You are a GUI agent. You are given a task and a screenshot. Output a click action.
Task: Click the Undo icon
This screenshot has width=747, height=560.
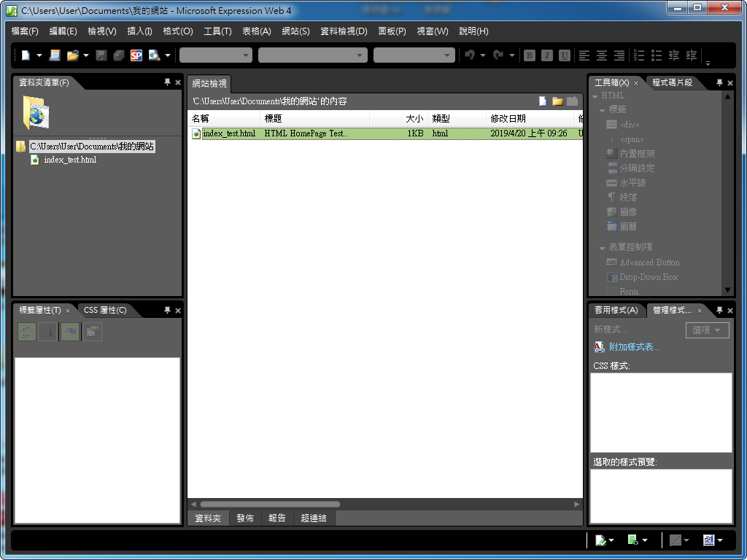pyautogui.click(x=470, y=55)
